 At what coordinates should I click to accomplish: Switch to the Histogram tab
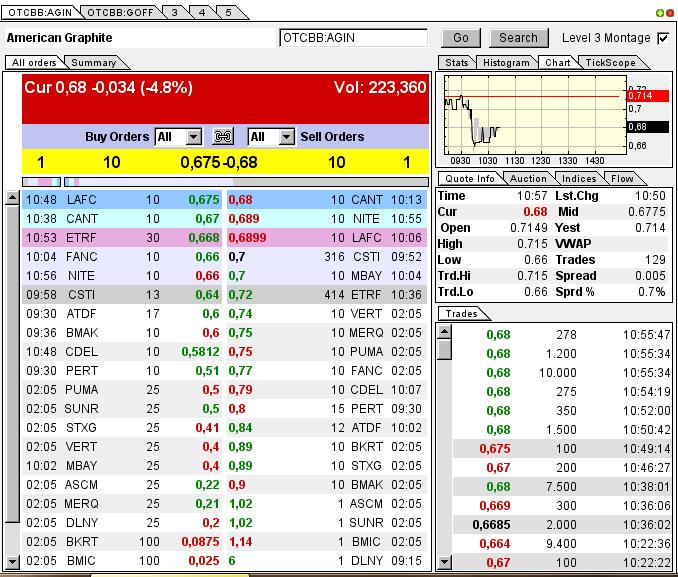click(506, 62)
